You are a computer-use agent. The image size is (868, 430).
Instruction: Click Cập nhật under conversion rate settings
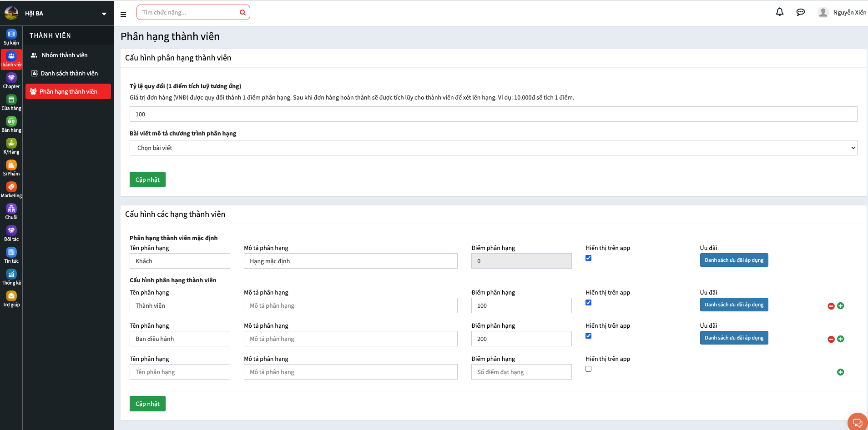click(147, 180)
